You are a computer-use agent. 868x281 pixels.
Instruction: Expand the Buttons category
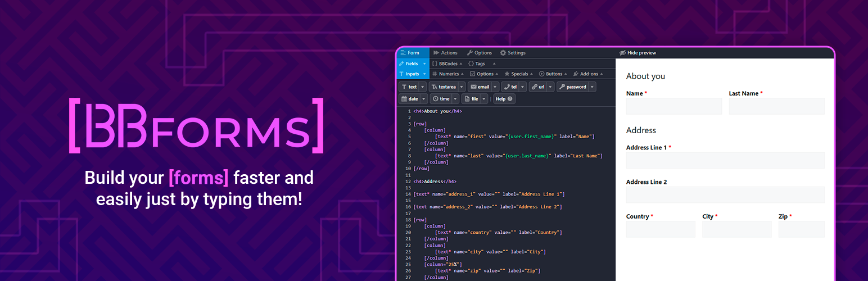[x=554, y=74]
